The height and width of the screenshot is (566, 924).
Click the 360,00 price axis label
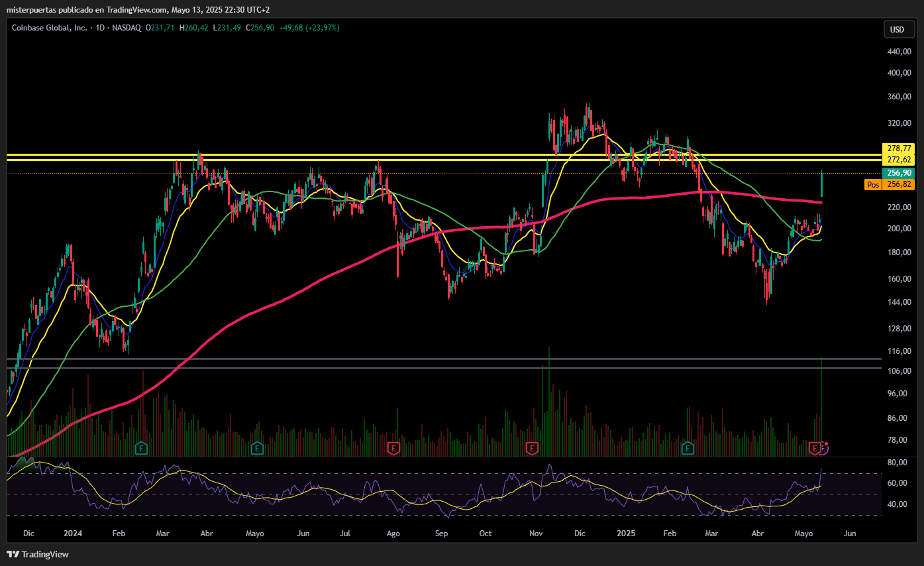tap(900, 97)
